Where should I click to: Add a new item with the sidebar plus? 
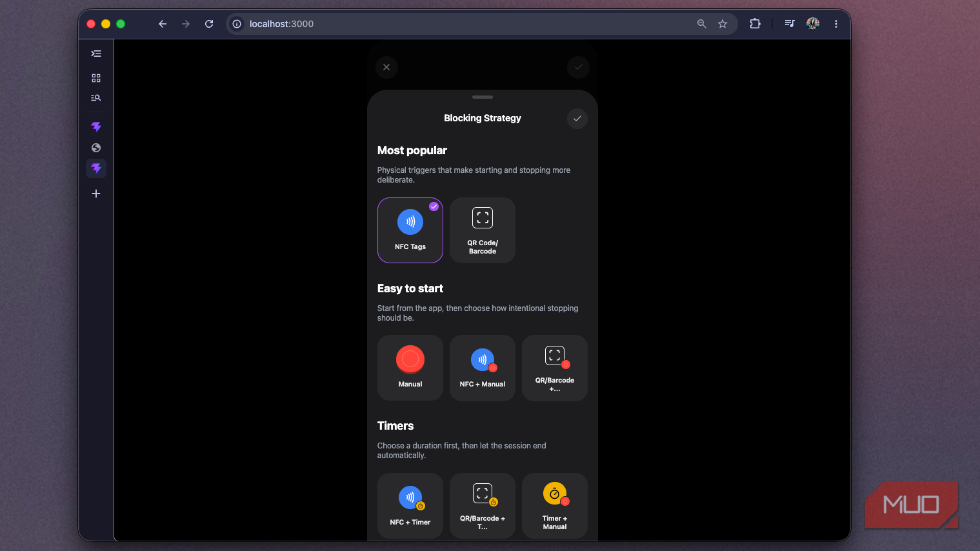96,194
